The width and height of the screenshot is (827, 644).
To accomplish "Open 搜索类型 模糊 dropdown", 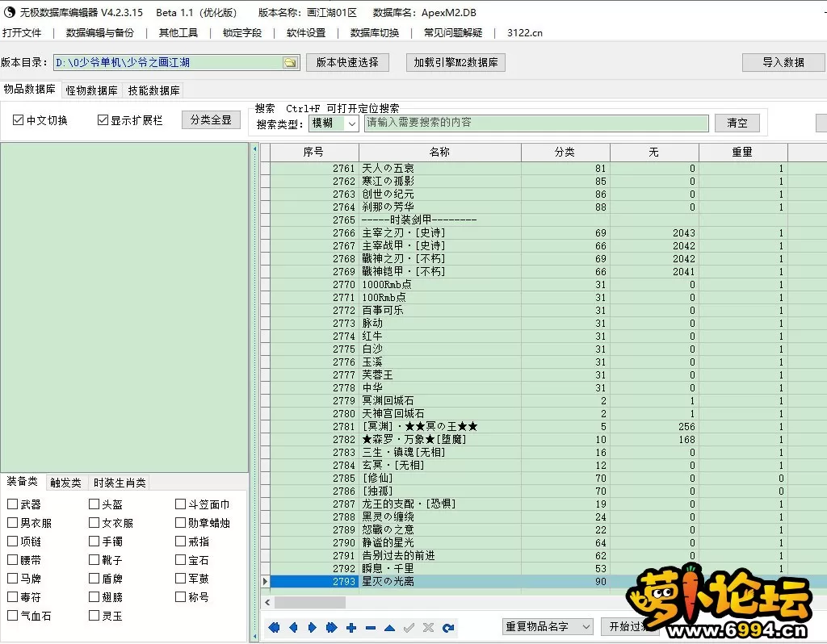I will click(x=334, y=123).
